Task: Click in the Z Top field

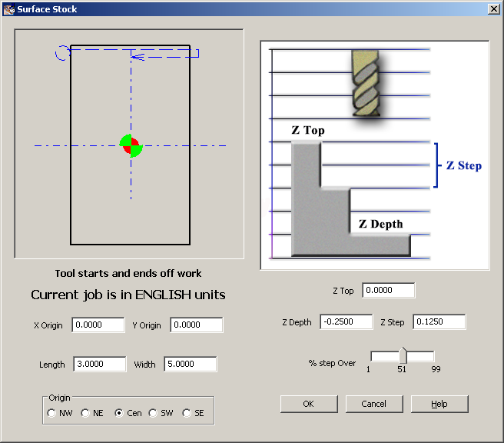Action: tap(388, 290)
